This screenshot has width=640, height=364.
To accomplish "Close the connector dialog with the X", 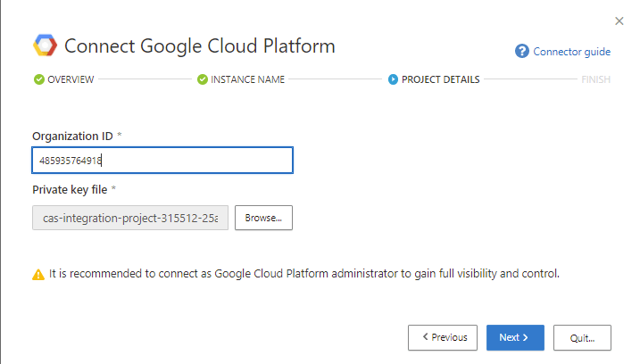I will click(x=619, y=21).
